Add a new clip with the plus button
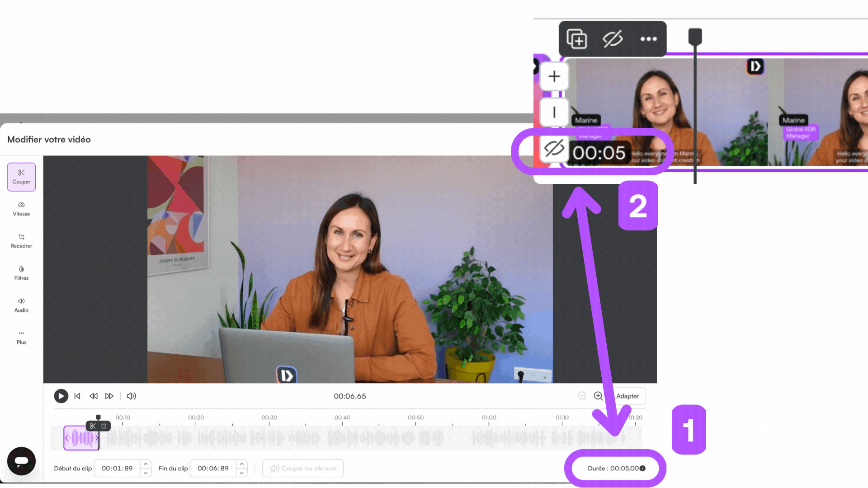 pyautogui.click(x=554, y=76)
